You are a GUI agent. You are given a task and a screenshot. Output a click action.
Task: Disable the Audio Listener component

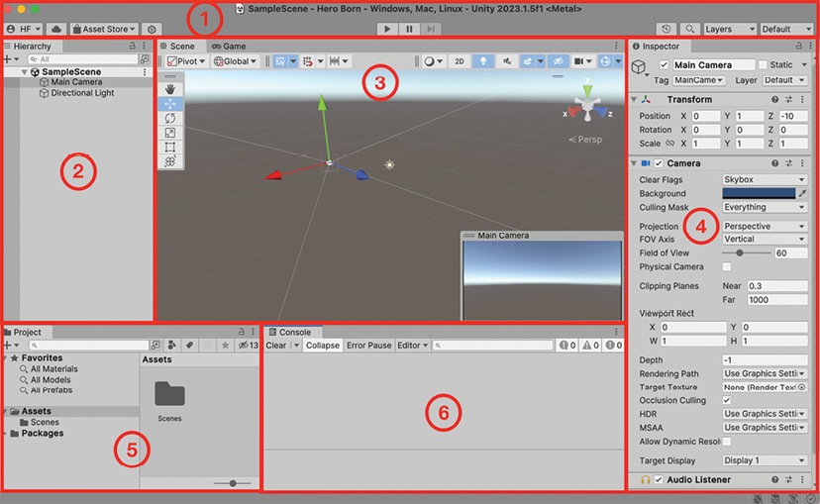(x=659, y=479)
